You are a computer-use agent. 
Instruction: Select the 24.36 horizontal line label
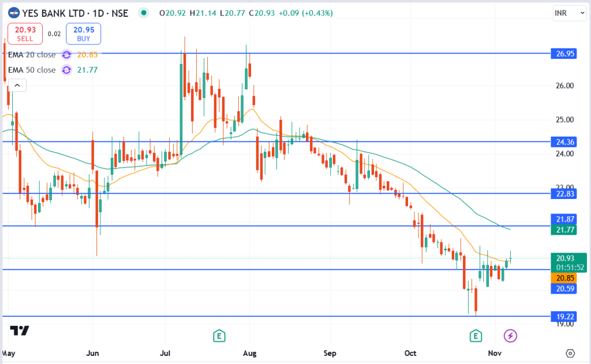click(563, 142)
